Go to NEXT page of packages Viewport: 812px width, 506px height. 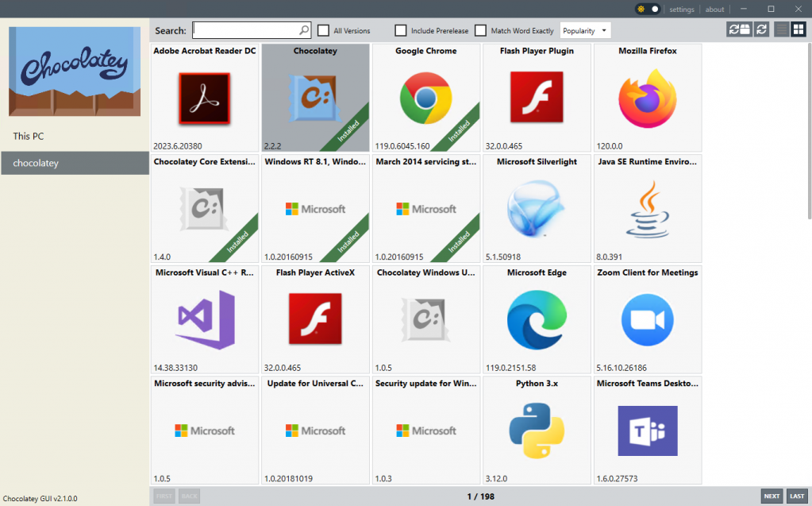pyautogui.click(x=772, y=496)
